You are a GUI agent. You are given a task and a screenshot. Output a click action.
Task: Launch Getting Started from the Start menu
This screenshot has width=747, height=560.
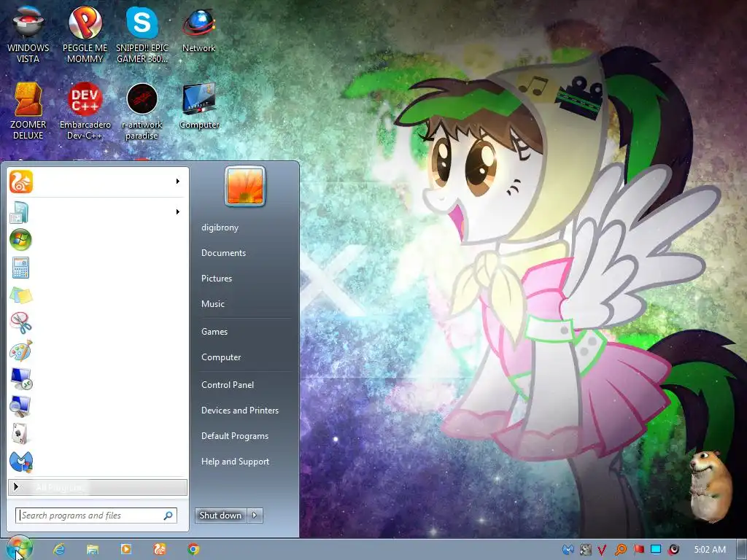point(98,212)
